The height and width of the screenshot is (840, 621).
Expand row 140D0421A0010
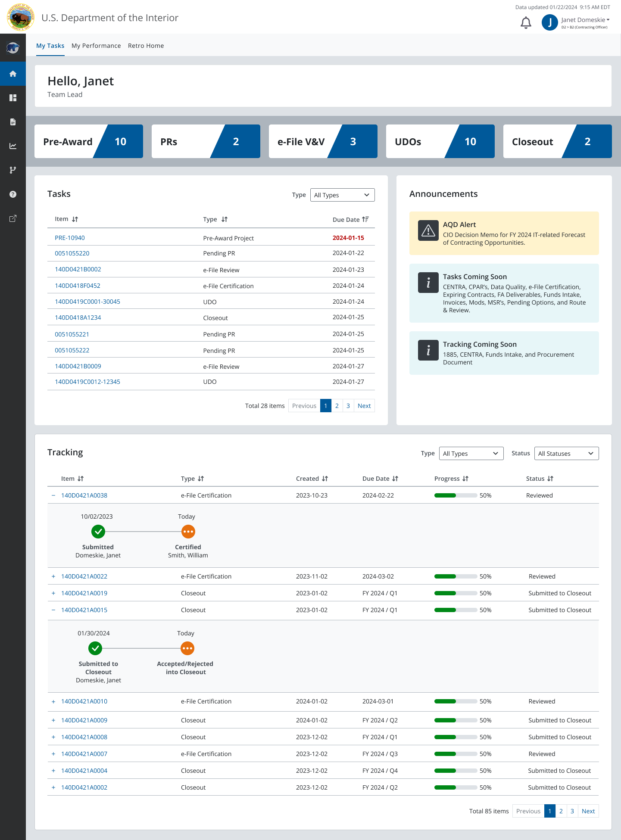point(53,701)
